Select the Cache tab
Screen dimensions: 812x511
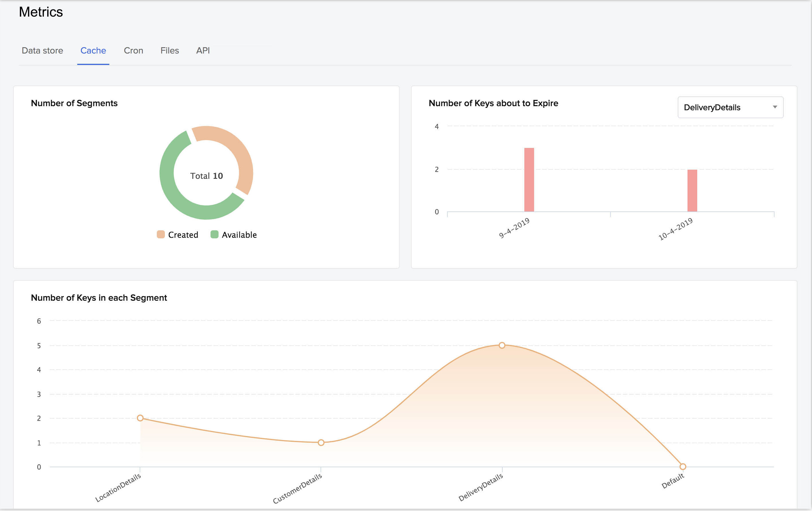pyautogui.click(x=93, y=51)
